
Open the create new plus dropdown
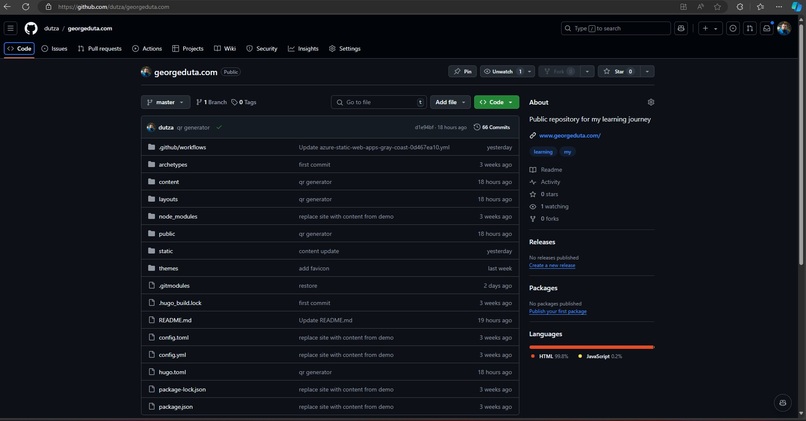710,28
